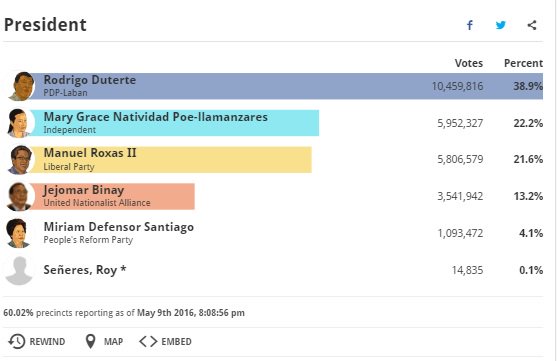The image size is (557, 361).
Task: Click Miriam Defensor Santiago's portrait thumbnail
Action: (18, 233)
